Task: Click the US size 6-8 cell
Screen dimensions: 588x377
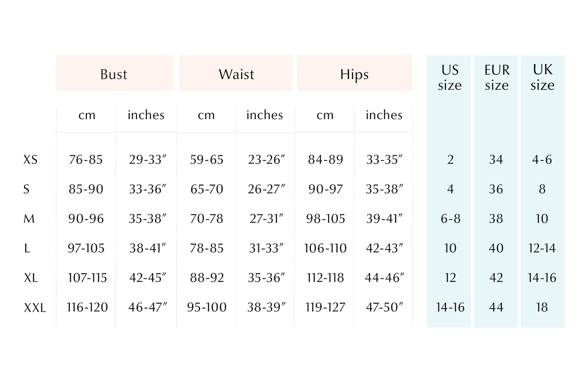Action: tap(450, 219)
